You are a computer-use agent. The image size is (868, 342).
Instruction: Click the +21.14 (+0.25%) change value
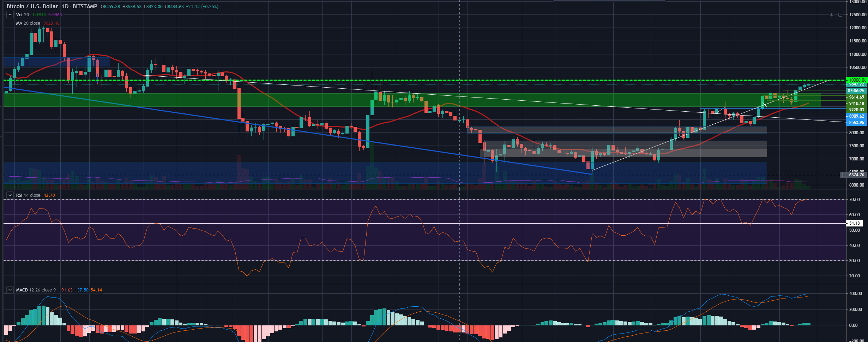pos(202,7)
